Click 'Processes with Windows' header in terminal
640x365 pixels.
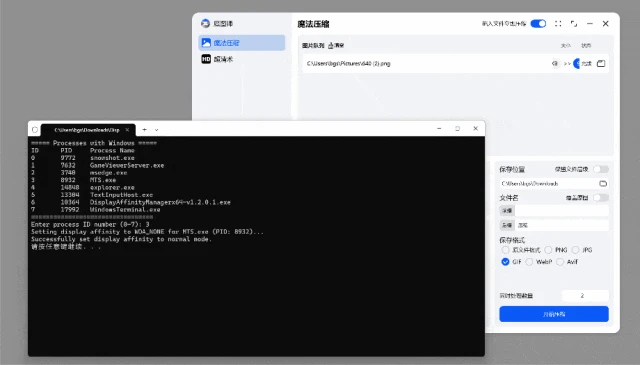[x=94, y=143]
